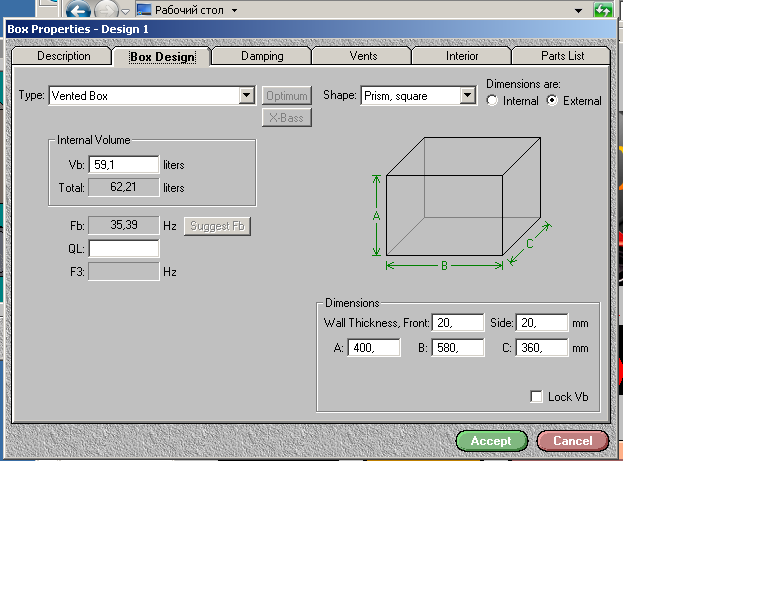
Task: Expand the Shape dropdown list
Action: [x=467, y=96]
